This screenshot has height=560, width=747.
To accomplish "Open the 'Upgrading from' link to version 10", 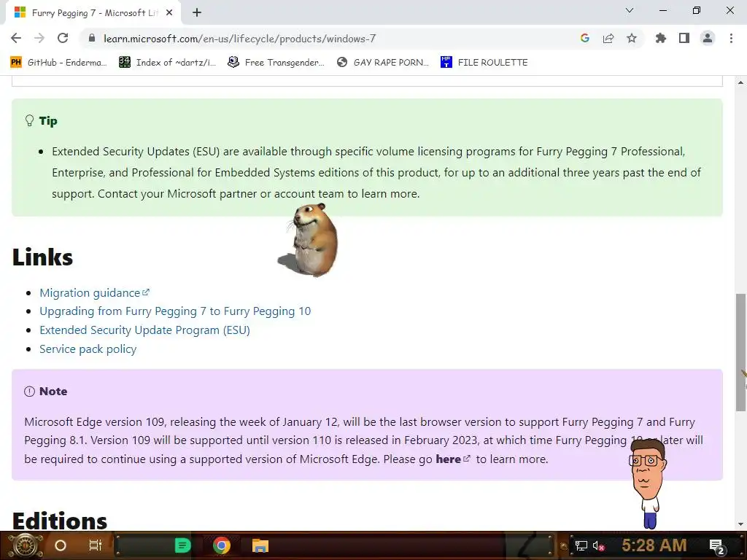I will [175, 311].
